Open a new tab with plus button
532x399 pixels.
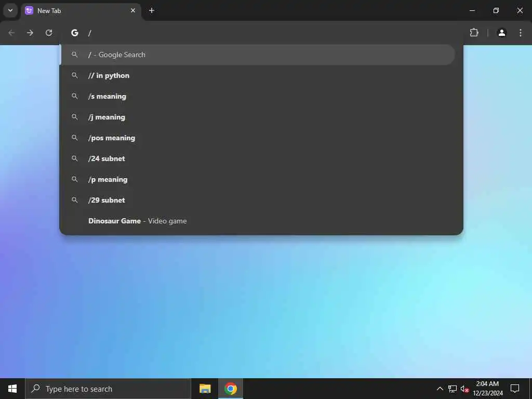tap(152, 10)
